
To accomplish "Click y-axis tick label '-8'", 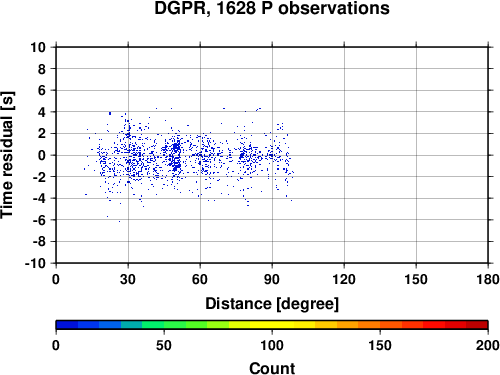I will pos(39,242).
